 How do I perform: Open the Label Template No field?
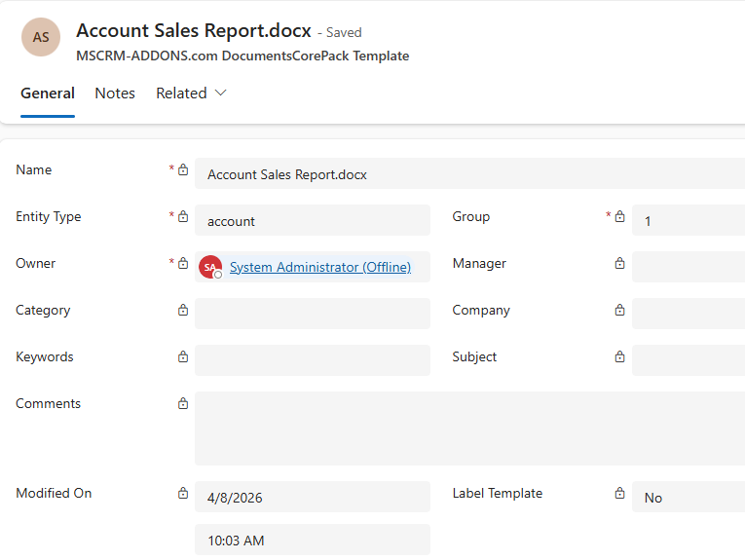(x=688, y=497)
